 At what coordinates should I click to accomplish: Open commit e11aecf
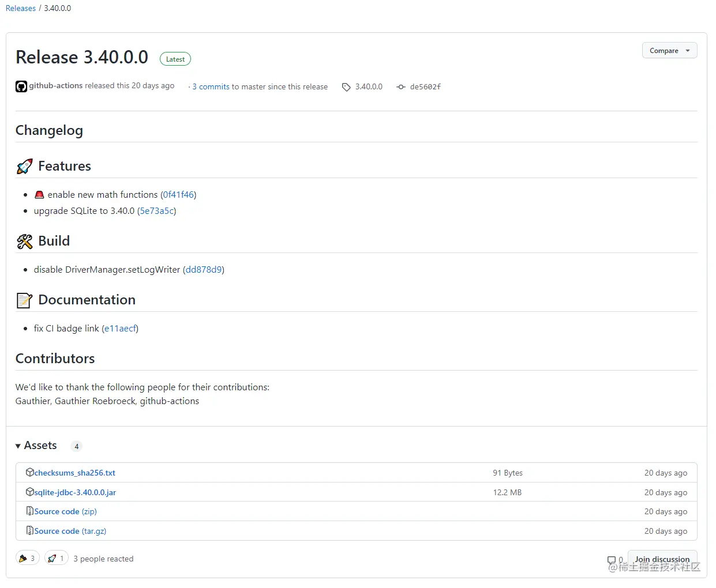pos(120,329)
